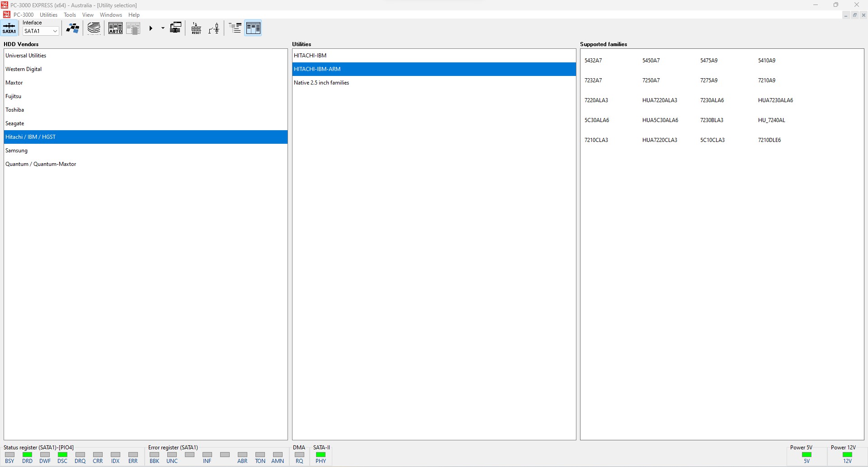Click the disk platters toolbar icon
This screenshot has width=868, height=467.
[x=94, y=28]
